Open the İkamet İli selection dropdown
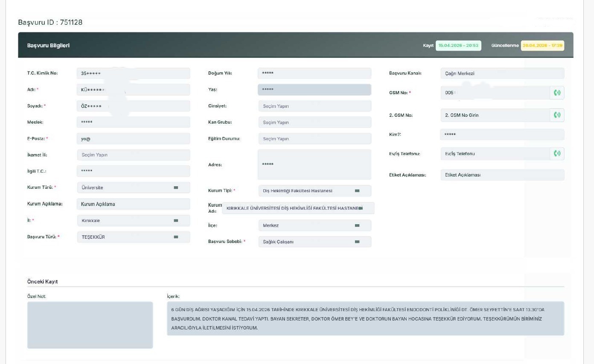The image size is (594, 364). (134, 155)
